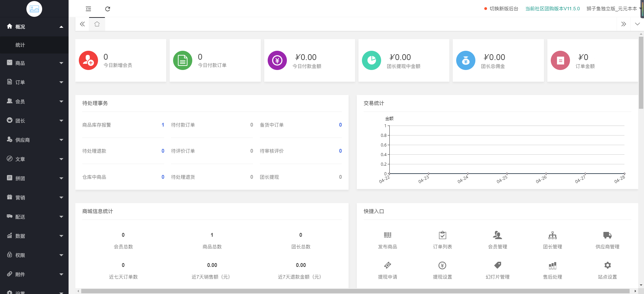644x294 pixels.
Task: Click the 待付款订单 label
Action: point(183,125)
